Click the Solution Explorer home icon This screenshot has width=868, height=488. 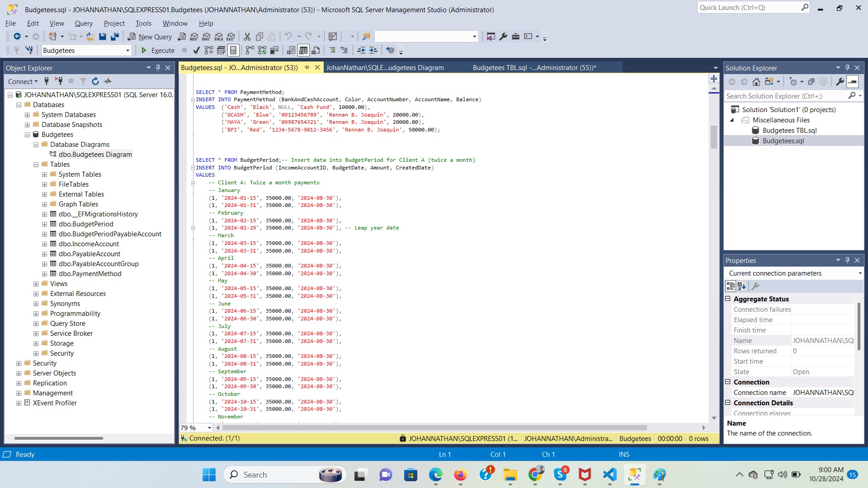point(756,82)
